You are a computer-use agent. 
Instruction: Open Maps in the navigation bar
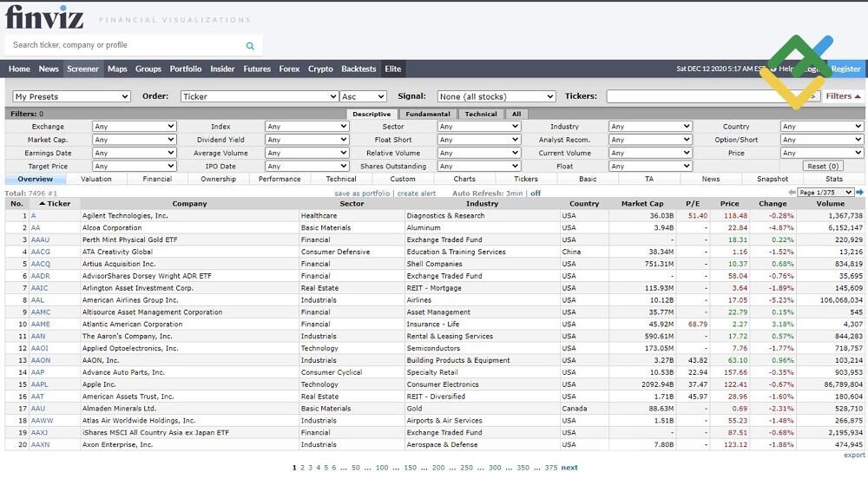[117, 69]
